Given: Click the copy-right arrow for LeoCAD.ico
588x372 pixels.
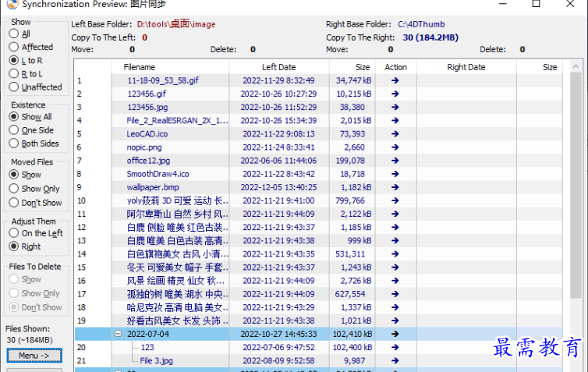Looking at the screenshot, I should [395, 134].
